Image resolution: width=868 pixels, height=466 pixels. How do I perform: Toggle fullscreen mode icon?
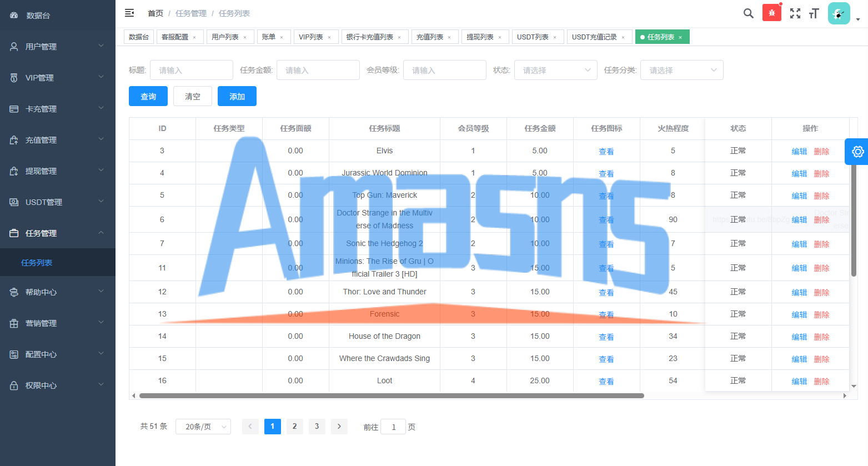795,13
